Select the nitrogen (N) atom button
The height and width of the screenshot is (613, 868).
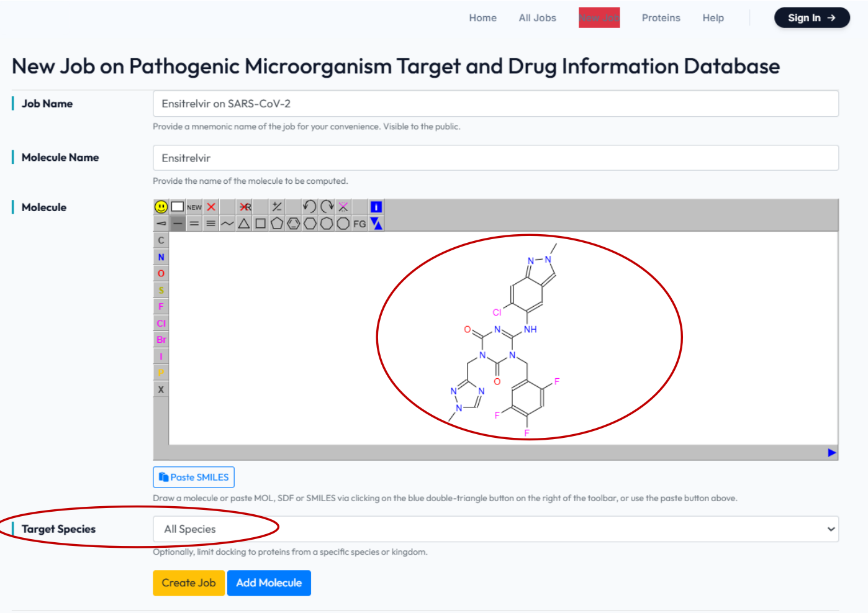click(161, 257)
